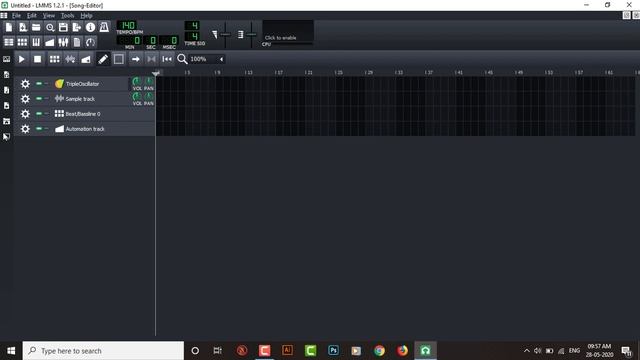
Task: Mute the Beat/Bassline 0 track
Action: point(39,114)
